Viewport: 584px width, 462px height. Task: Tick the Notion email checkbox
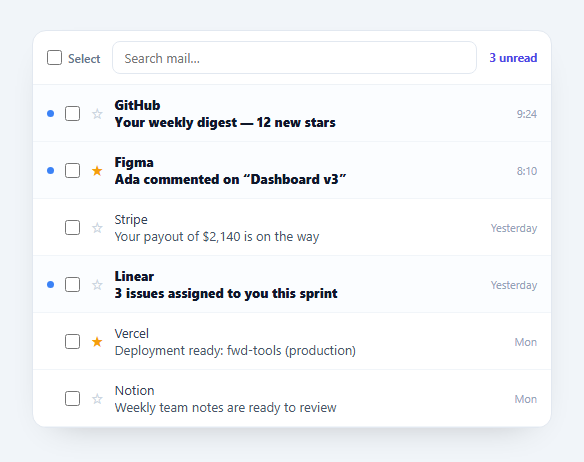[72, 399]
